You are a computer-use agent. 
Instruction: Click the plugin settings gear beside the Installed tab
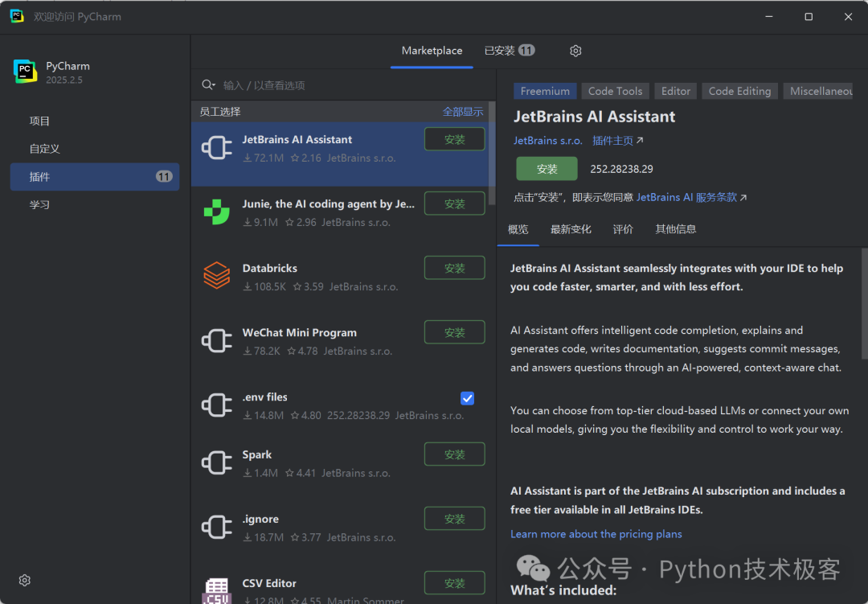(x=575, y=51)
